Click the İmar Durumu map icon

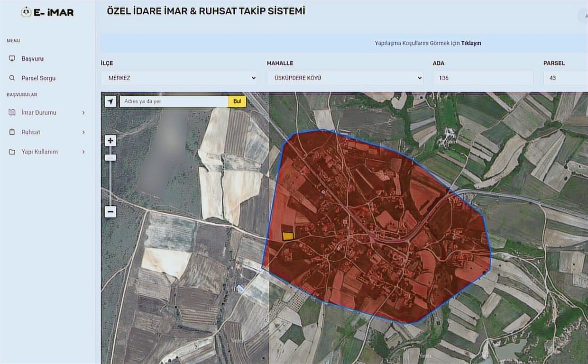coord(12,112)
